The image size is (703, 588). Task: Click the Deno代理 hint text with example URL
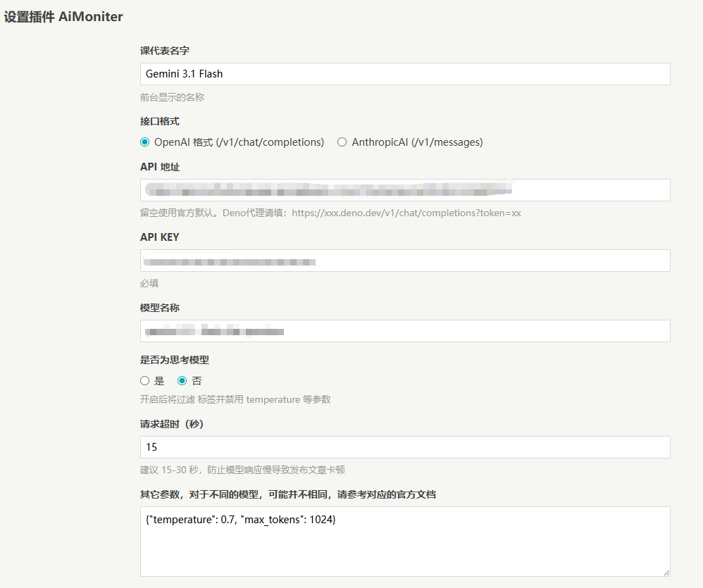coord(330,213)
